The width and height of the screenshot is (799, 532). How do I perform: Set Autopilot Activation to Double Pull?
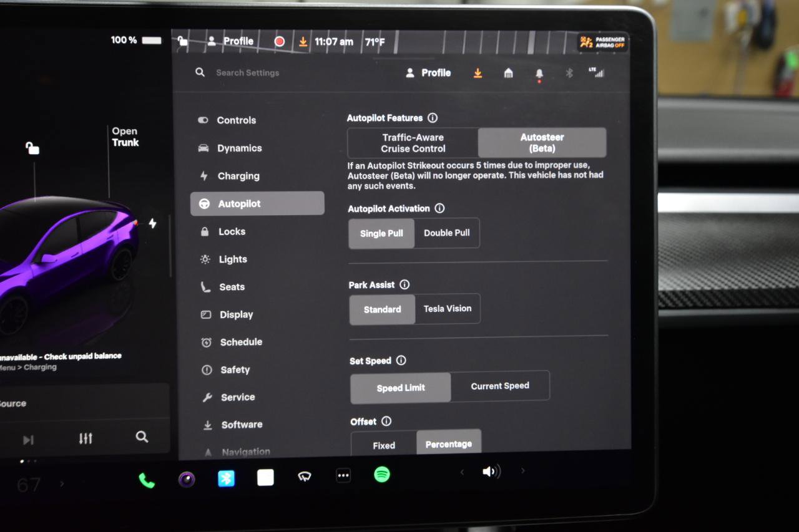click(x=447, y=233)
